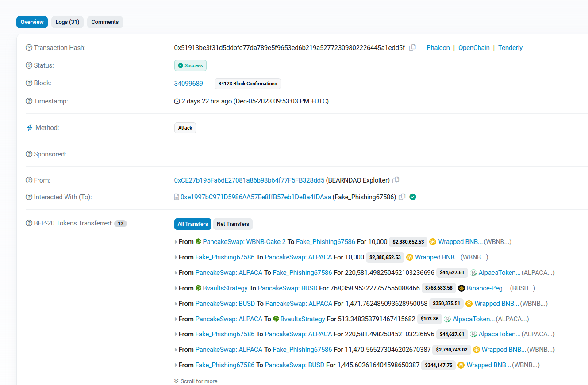Open BvaultsStrategy link in the 768,358 BUSD row
Viewport: 588px width, 385px height.
(x=225, y=288)
